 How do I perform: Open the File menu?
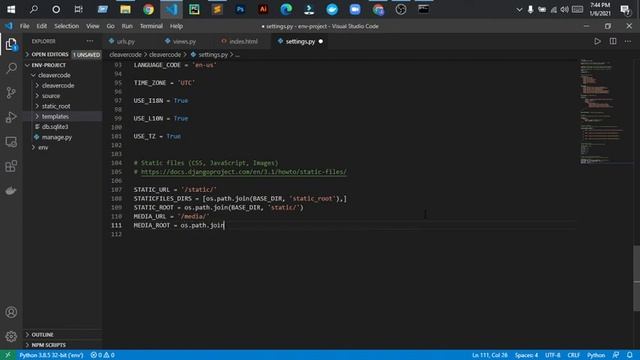pos(24,26)
